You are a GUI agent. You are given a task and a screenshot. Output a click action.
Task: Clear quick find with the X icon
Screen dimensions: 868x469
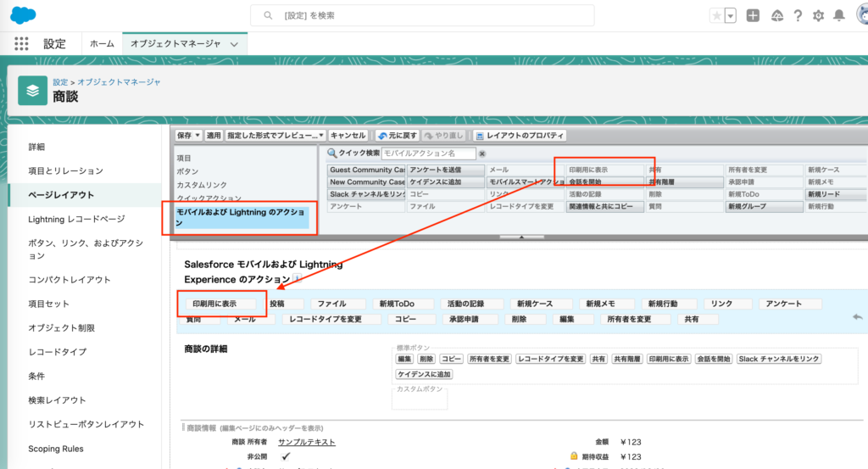(x=482, y=154)
